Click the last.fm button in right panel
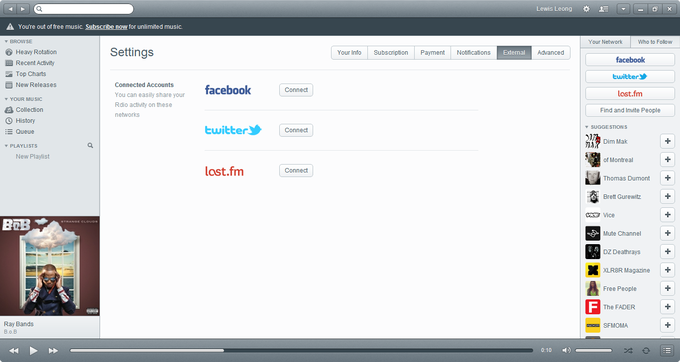Viewport: 680px width, 362px height. tap(630, 94)
